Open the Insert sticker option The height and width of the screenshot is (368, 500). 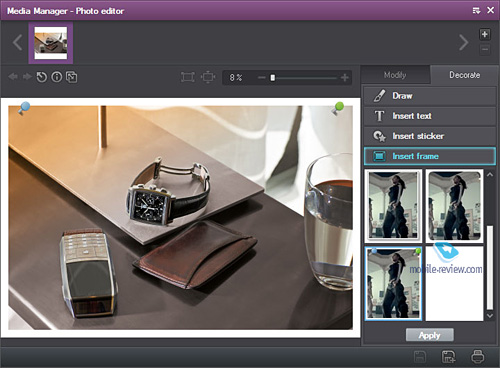[430, 136]
